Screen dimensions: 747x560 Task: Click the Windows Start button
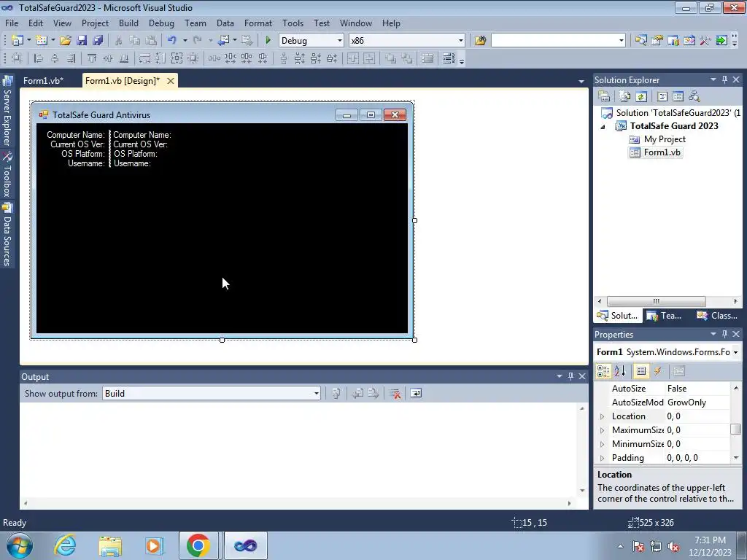(20, 545)
